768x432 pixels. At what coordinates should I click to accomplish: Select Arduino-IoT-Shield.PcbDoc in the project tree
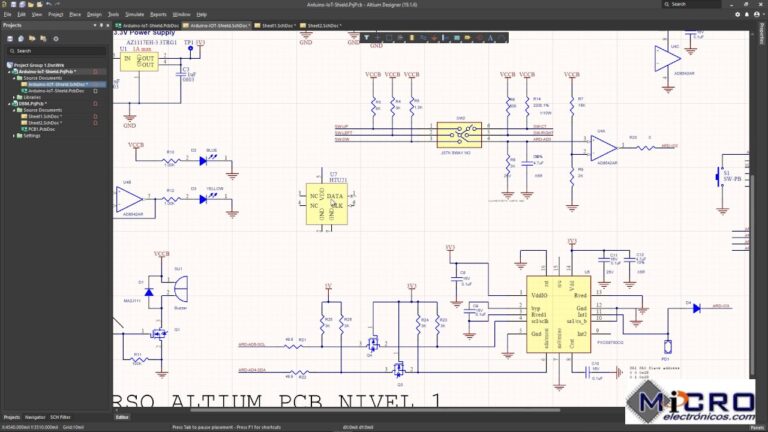53,91
